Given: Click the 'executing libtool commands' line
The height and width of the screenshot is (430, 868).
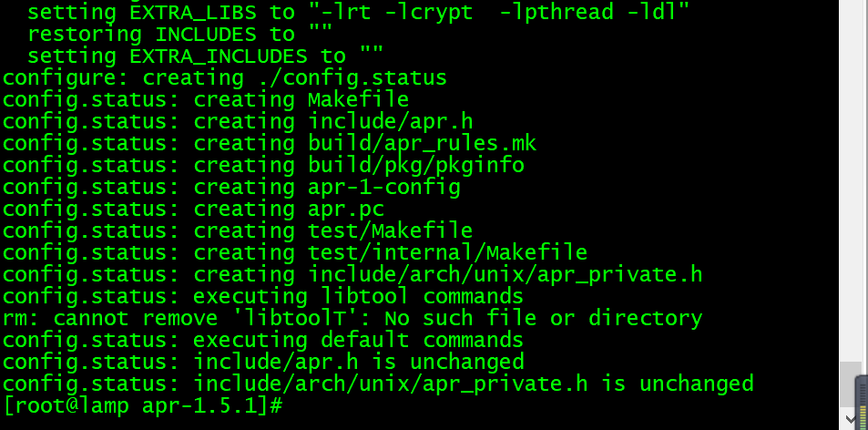Looking at the screenshot, I should tap(262, 296).
